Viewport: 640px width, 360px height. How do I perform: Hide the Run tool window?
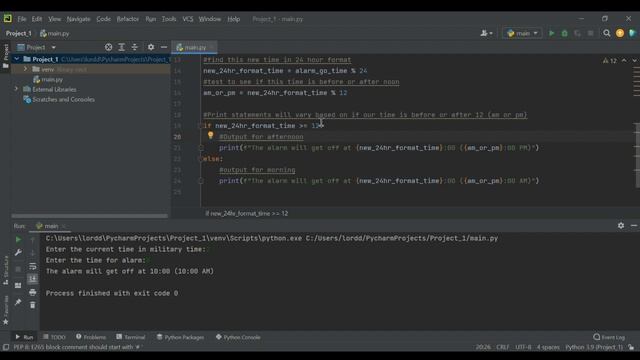point(634,225)
